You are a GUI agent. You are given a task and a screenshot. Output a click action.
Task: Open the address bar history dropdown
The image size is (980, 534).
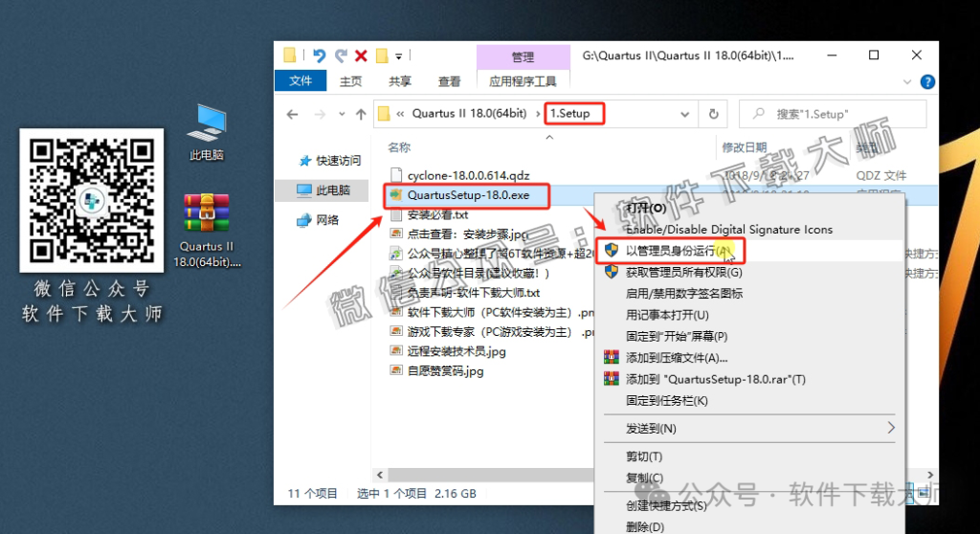click(685, 114)
